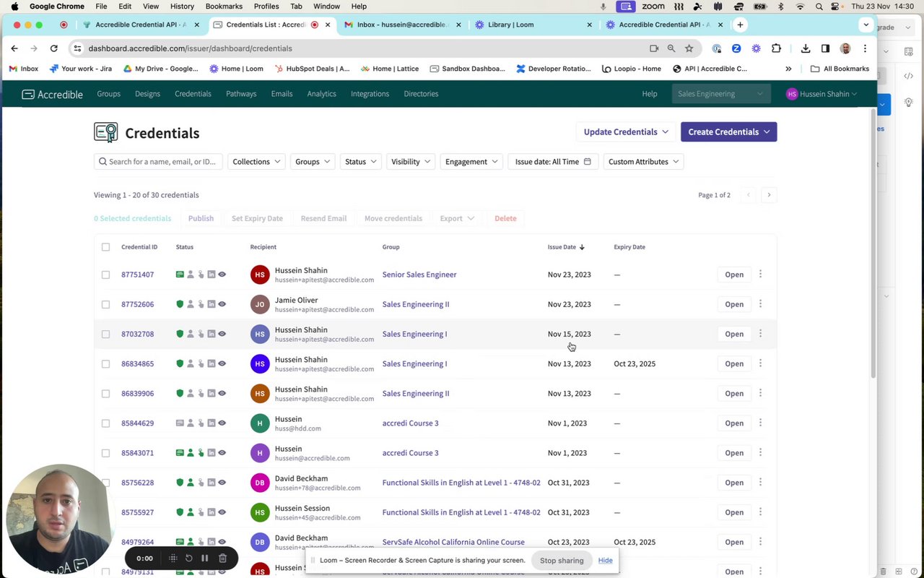
Task: Open macOS Spotlight search in the menu bar
Action: pyautogui.click(x=819, y=7)
